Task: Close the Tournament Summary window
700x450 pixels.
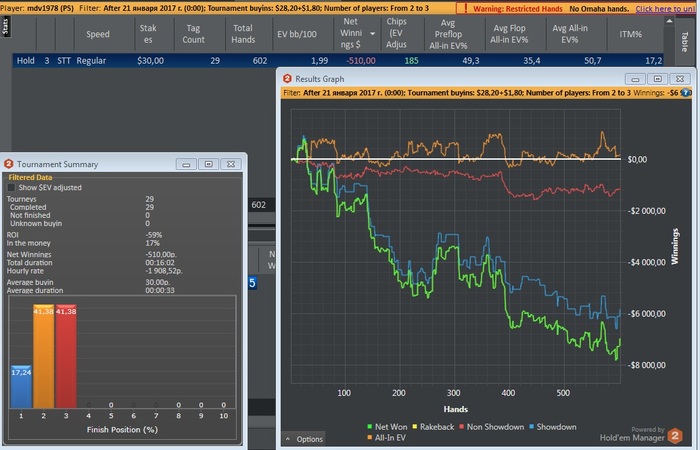Action: coord(231,164)
